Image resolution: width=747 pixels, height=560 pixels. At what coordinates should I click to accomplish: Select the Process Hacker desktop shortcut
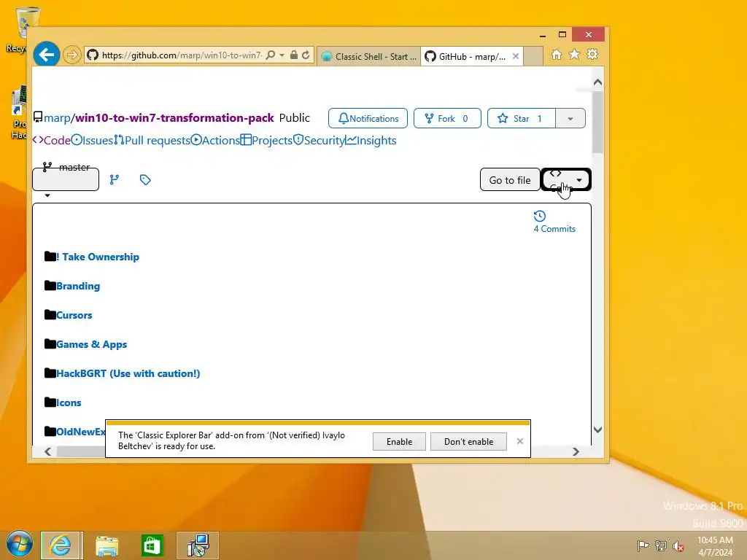(18, 112)
